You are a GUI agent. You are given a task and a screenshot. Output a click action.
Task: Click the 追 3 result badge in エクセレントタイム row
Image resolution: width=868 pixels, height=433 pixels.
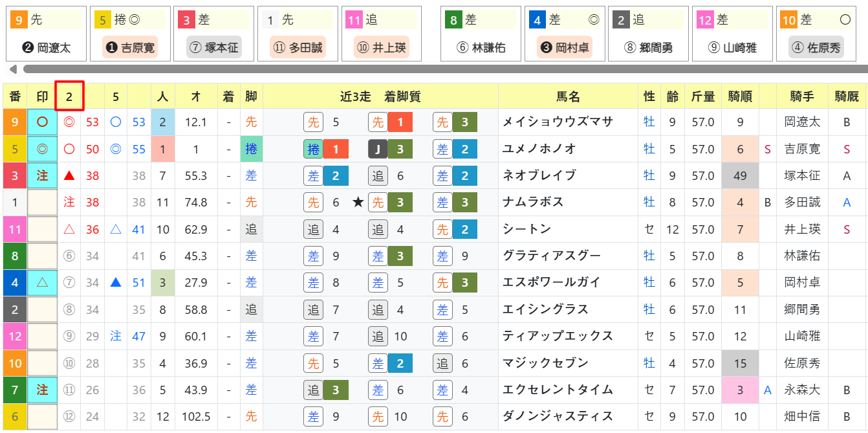(326, 390)
